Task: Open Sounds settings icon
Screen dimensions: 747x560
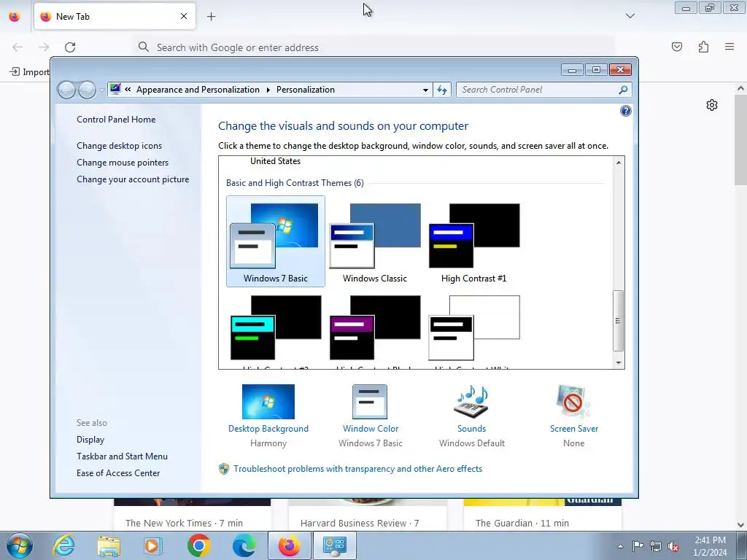Action: (472, 402)
